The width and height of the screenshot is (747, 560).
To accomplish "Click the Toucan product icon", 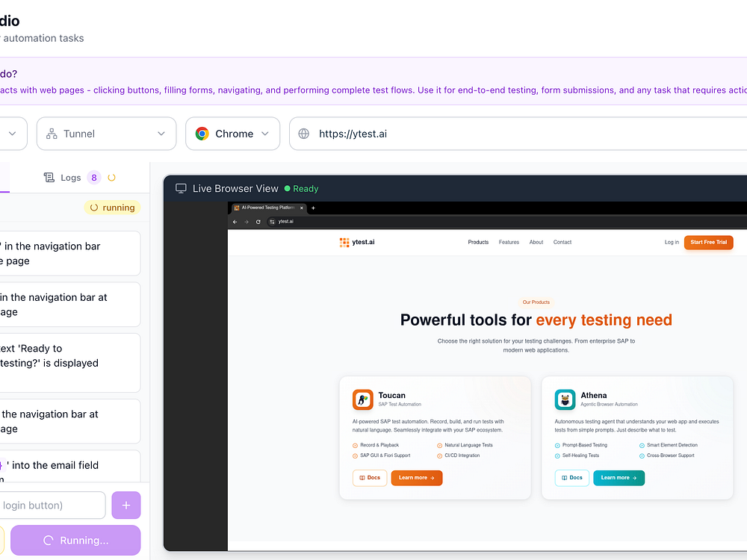I will [x=363, y=399].
